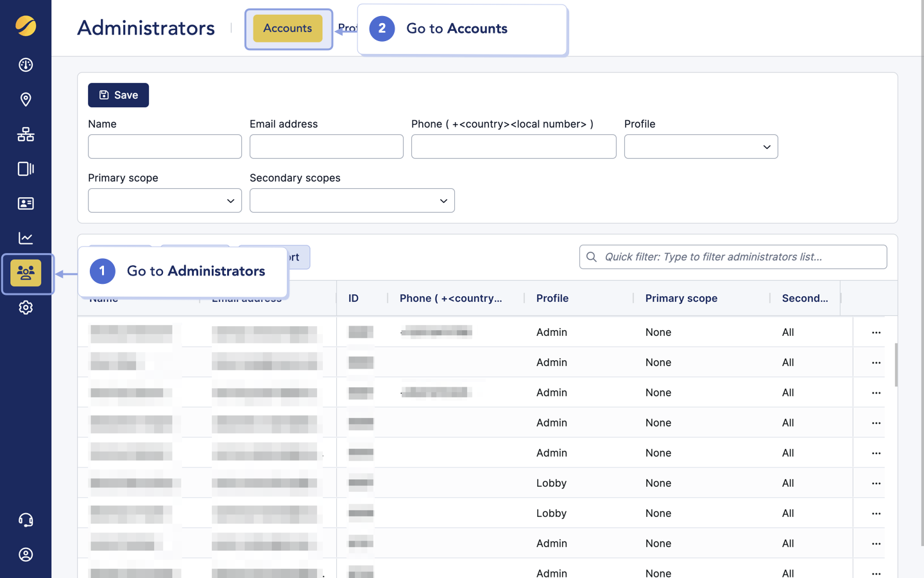This screenshot has height=578, width=924.
Task: Sort the table by Profile column header
Action: pyautogui.click(x=553, y=298)
